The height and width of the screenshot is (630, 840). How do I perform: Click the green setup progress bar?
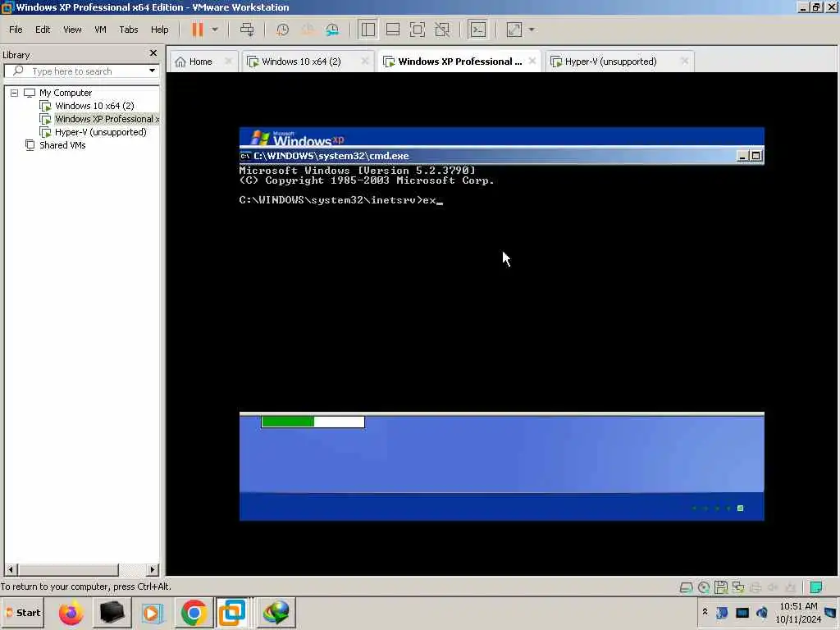pyautogui.click(x=313, y=422)
